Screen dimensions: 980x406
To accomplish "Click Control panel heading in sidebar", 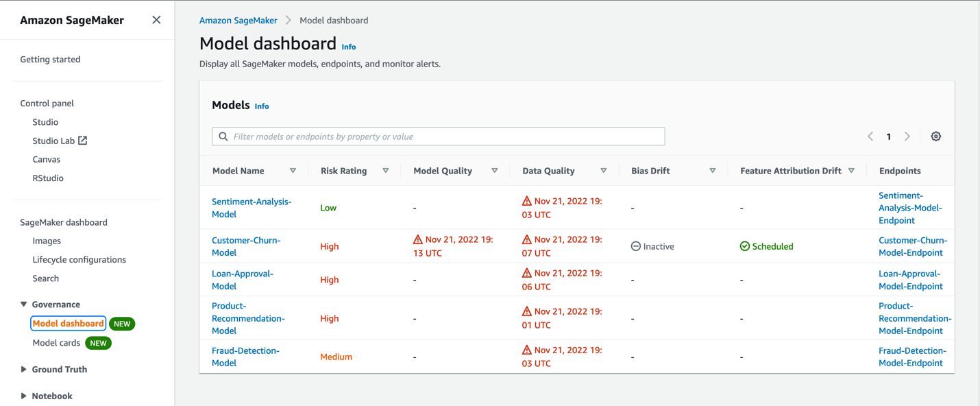I will click(x=47, y=104).
